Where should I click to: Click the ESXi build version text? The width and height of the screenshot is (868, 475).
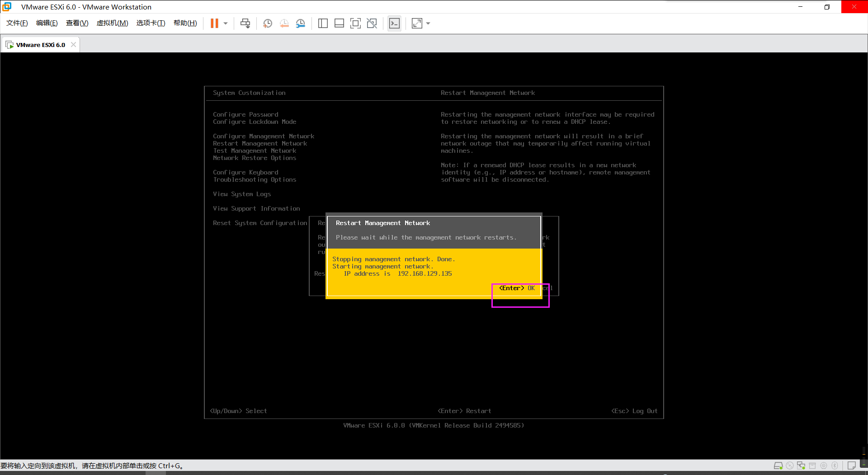(x=434, y=426)
